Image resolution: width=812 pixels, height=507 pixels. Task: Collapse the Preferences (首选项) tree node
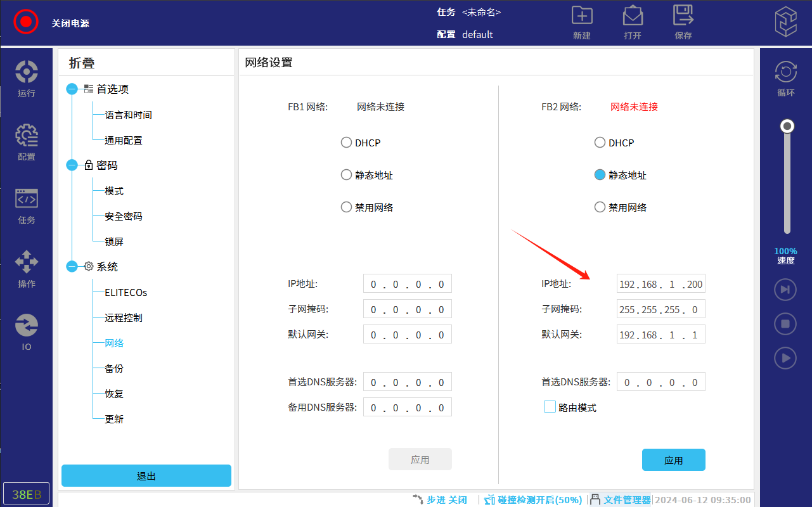72,89
